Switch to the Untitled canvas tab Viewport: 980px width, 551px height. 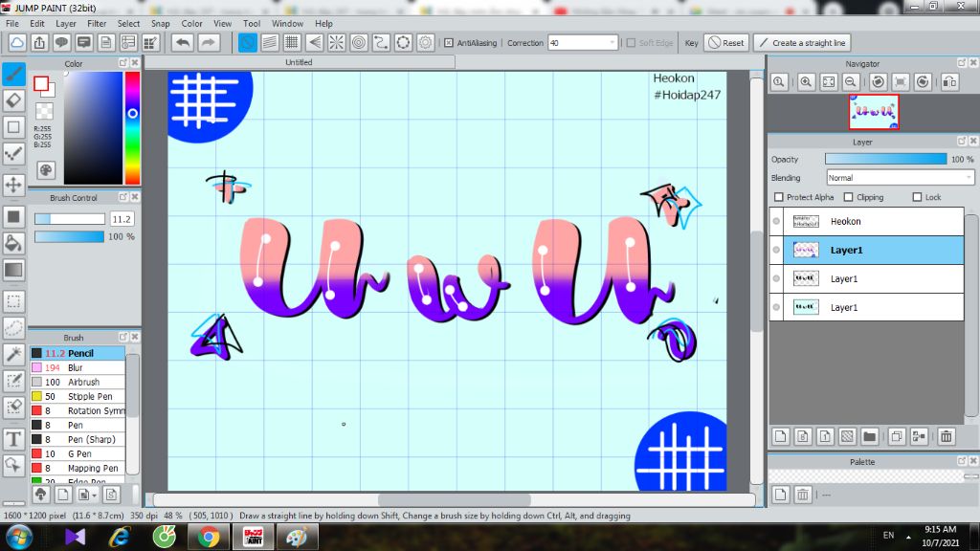[x=300, y=62]
